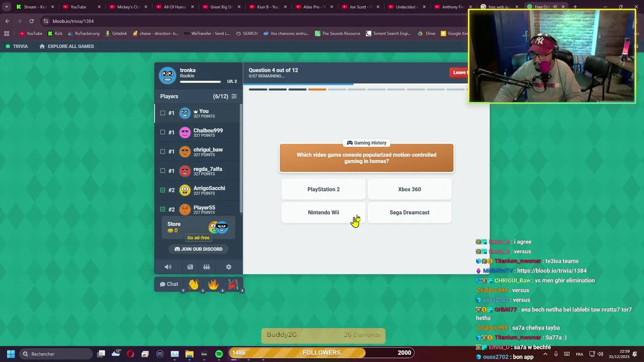Toggle checkbox next to chrigui_baw

[x=163, y=151]
